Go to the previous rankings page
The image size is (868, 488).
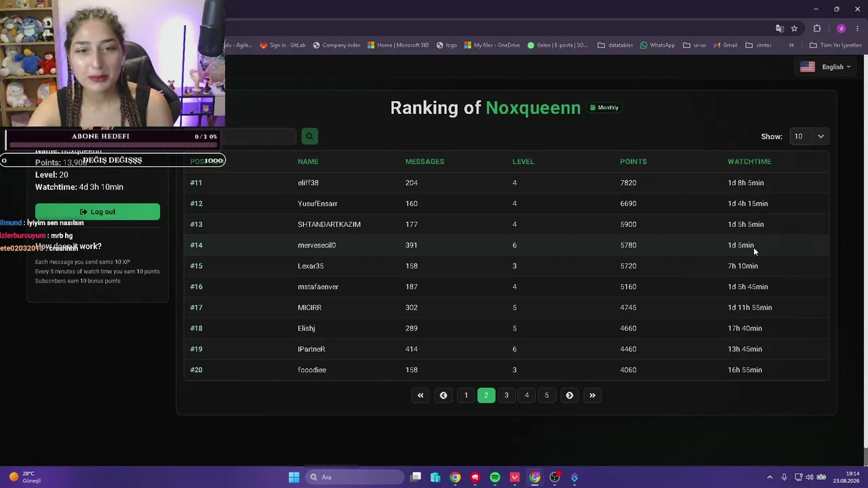pos(443,395)
